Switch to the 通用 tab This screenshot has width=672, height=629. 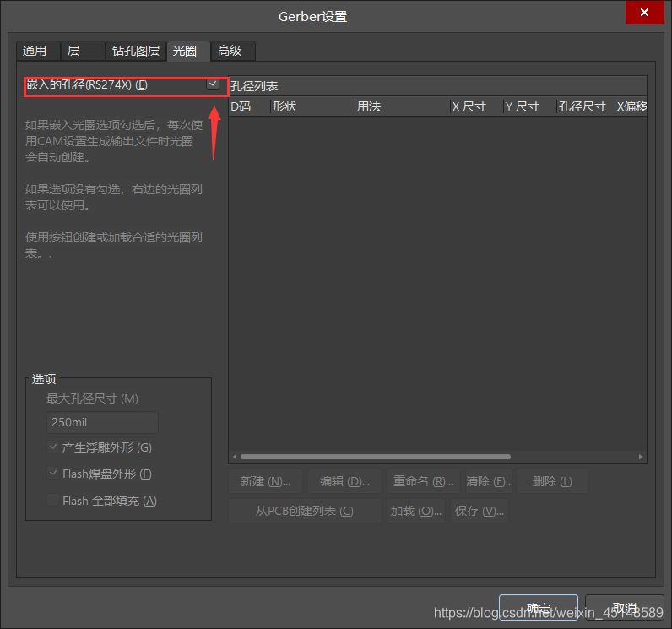tap(38, 51)
